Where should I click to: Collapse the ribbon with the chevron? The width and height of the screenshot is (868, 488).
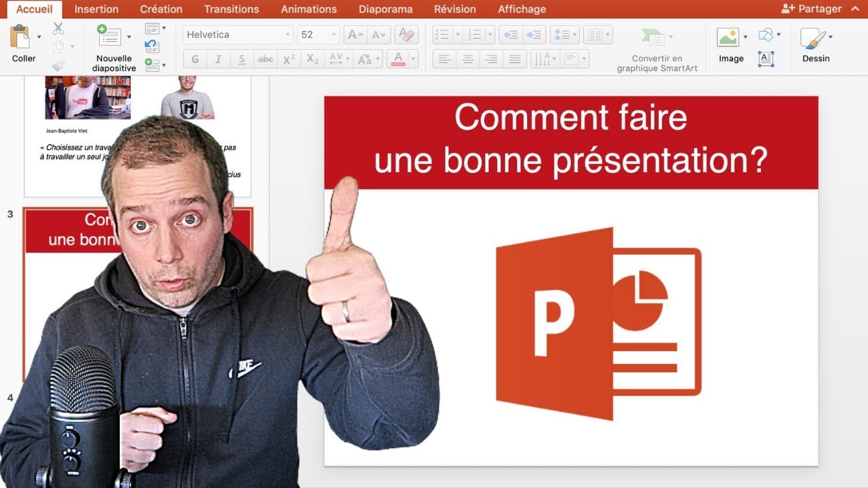(x=854, y=8)
